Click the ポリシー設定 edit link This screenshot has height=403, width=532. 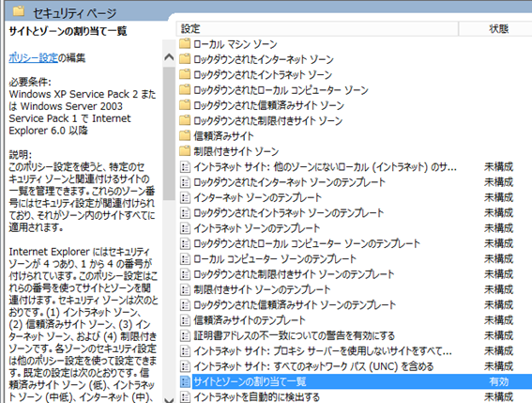pos(33,57)
